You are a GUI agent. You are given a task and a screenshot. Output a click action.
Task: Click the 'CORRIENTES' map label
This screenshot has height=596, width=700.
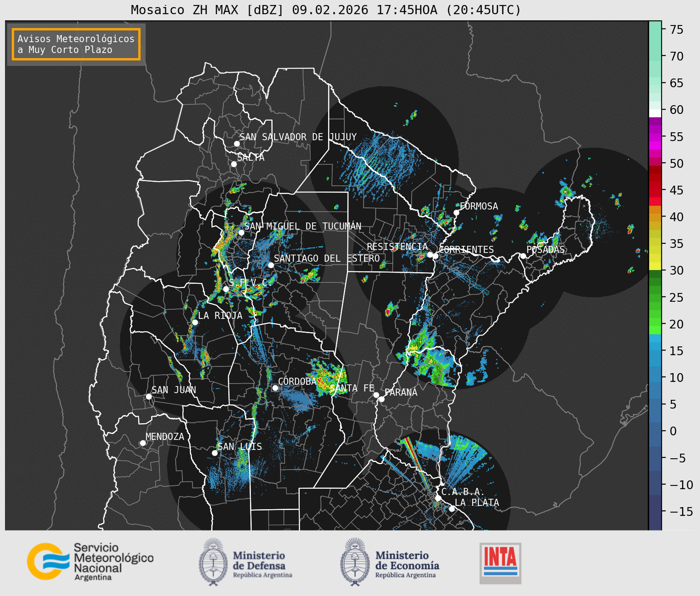[466, 250]
